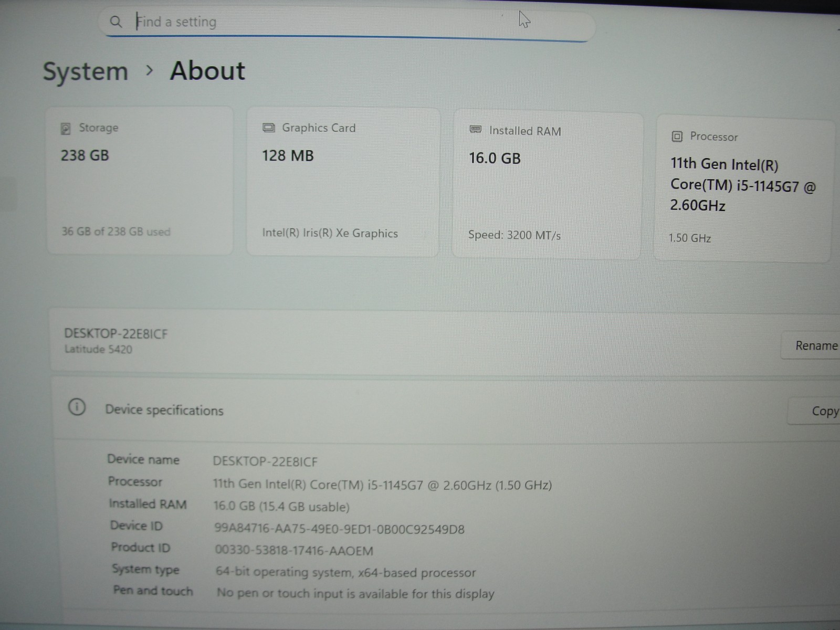The width and height of the screenshot is (840, 630).
Task: Focus the Find a setting search box
Action: (346, 23)
